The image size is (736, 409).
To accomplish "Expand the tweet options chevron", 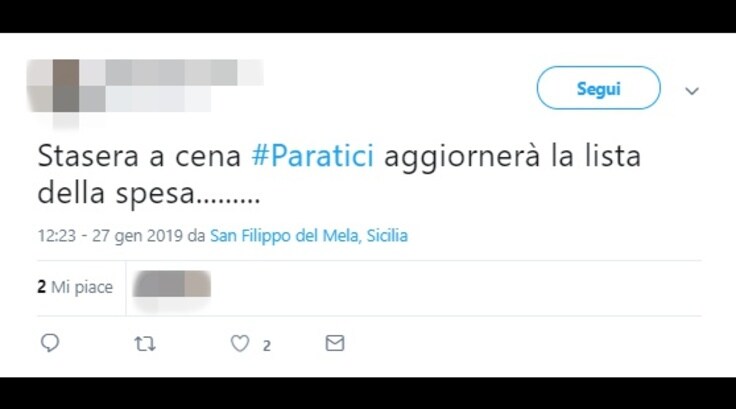I will pos(691,91).
